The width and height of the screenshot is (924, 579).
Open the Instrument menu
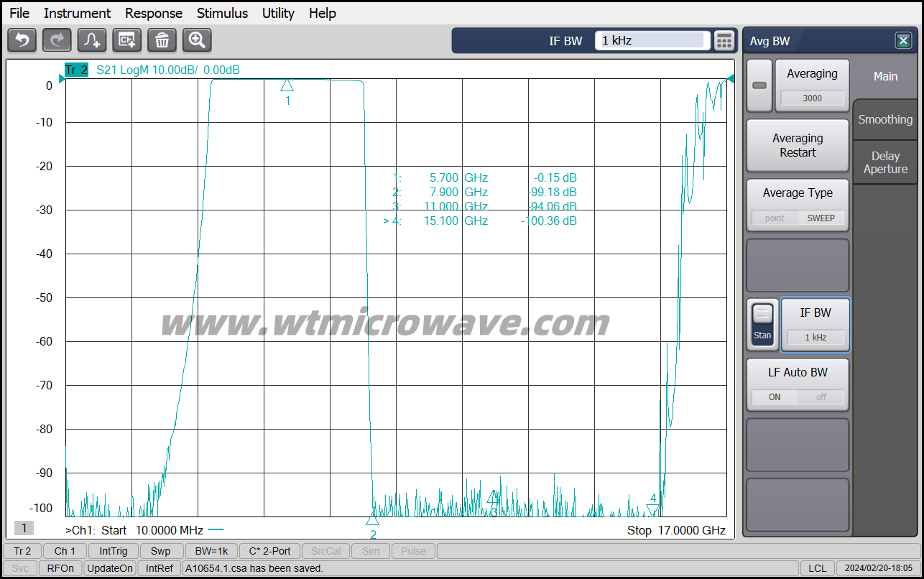coord(77,13)
